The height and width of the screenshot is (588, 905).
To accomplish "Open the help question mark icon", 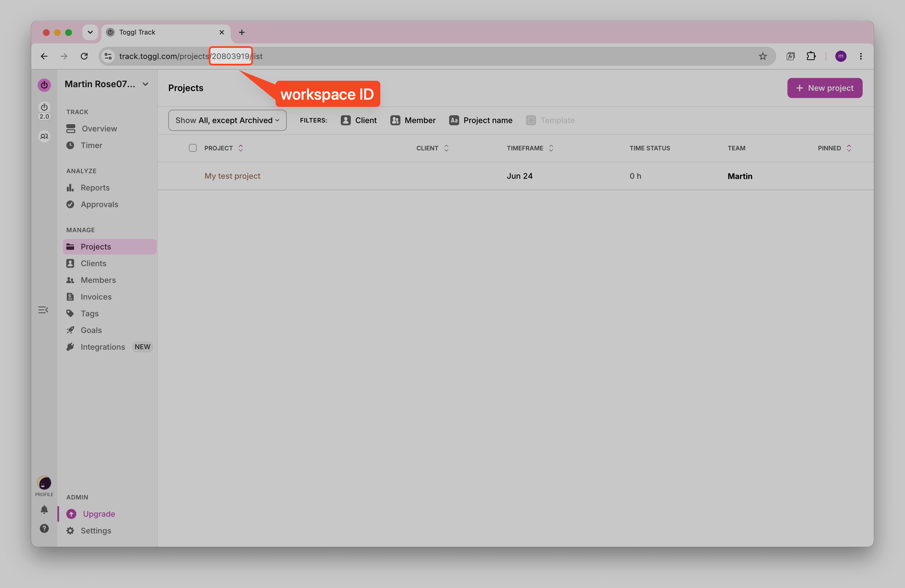I will point(44,529).
